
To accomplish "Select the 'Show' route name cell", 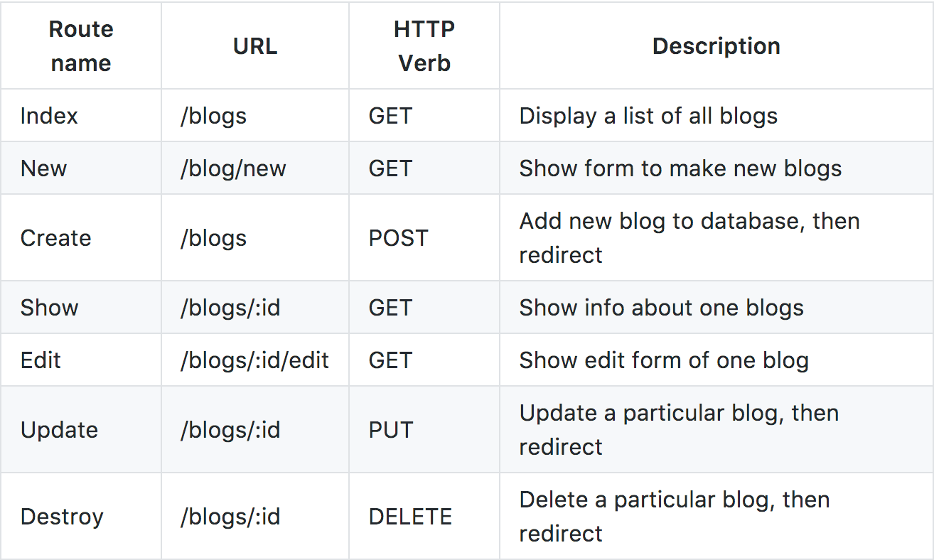I will [x=49, y=308].
